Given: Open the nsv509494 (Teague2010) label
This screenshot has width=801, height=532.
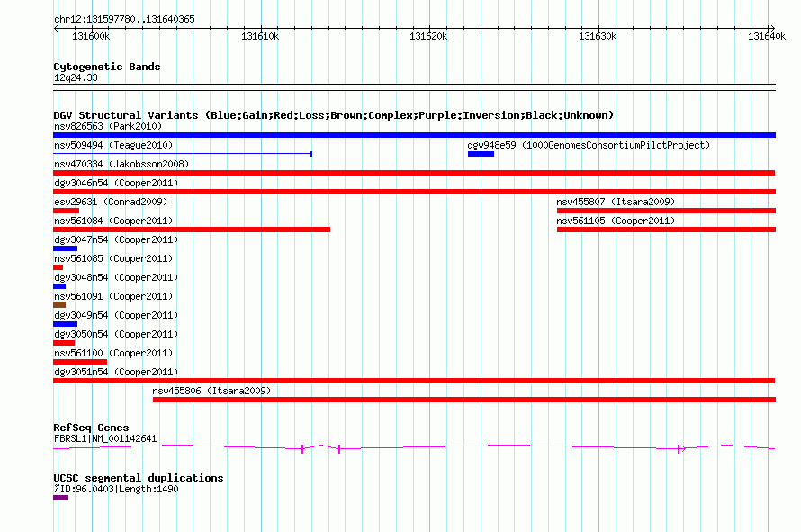Looking at the screenshot, I should (113, 145).
